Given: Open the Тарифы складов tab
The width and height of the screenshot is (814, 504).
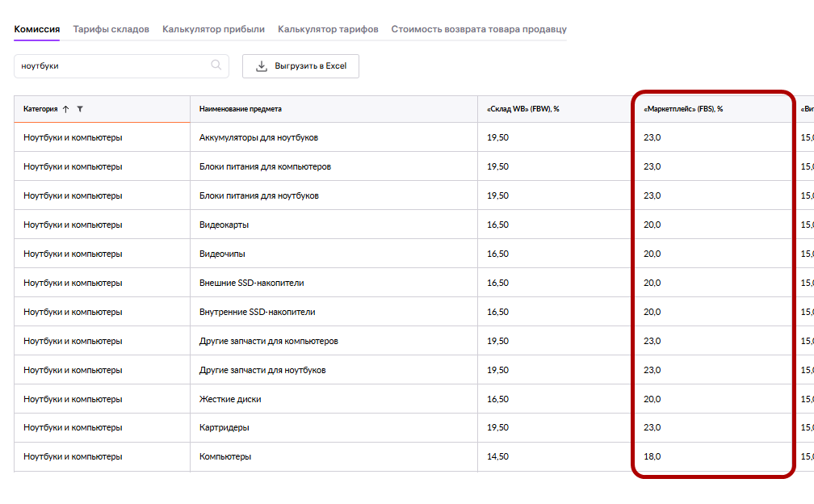Looking at the screenshot, I should click(111, 29).
